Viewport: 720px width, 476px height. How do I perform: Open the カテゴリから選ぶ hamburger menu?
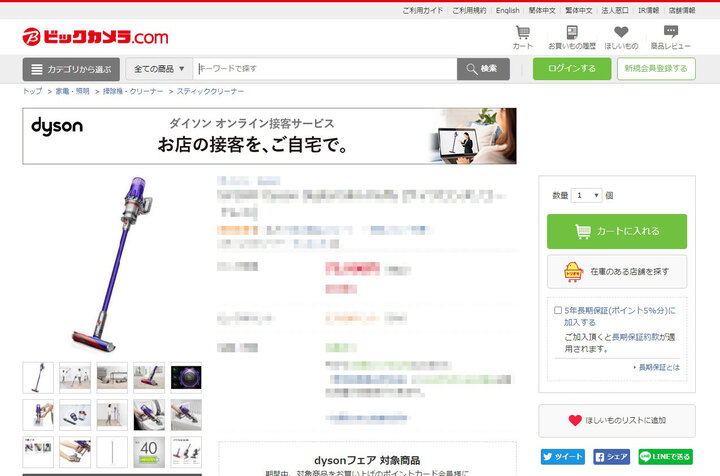click(x=71, y=69)
